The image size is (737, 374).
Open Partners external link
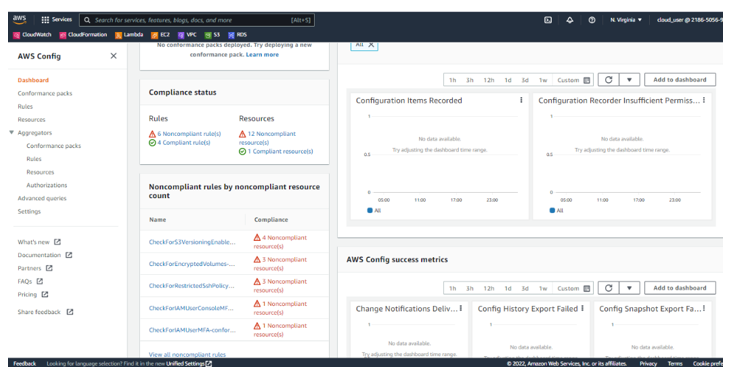point(35,268)
